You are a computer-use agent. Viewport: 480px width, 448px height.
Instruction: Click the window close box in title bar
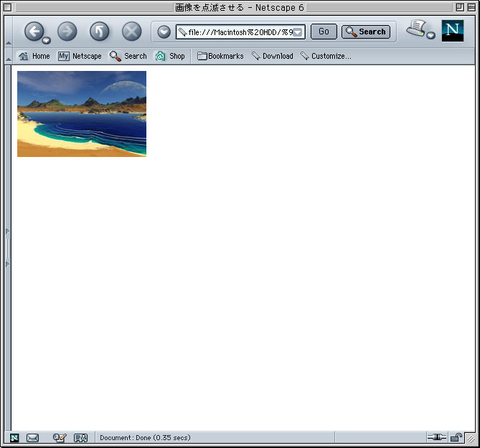click(x=8, y=7)
